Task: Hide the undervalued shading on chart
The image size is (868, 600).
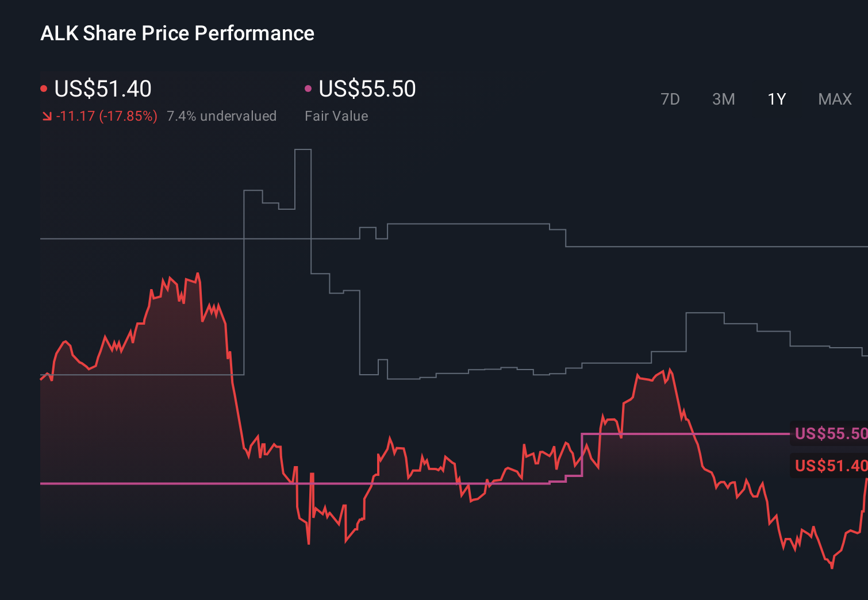Action: pos(222,116)
